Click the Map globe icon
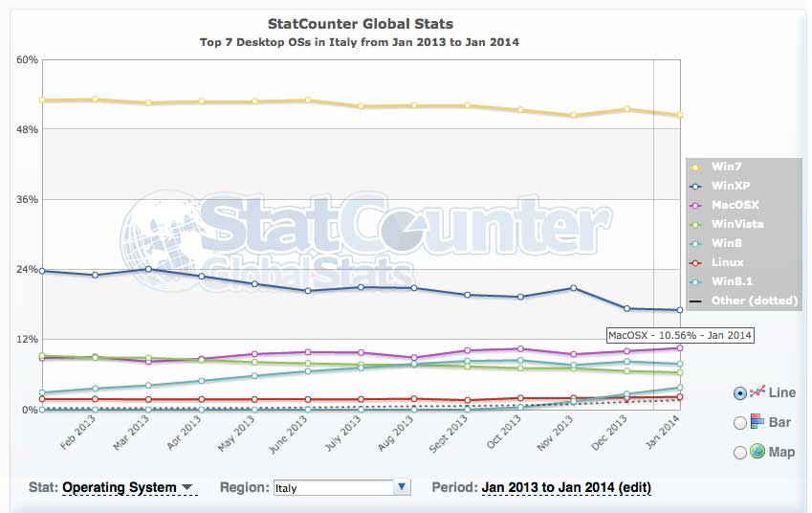The width and height of the screenshot is (812, 513). (757, 452)
